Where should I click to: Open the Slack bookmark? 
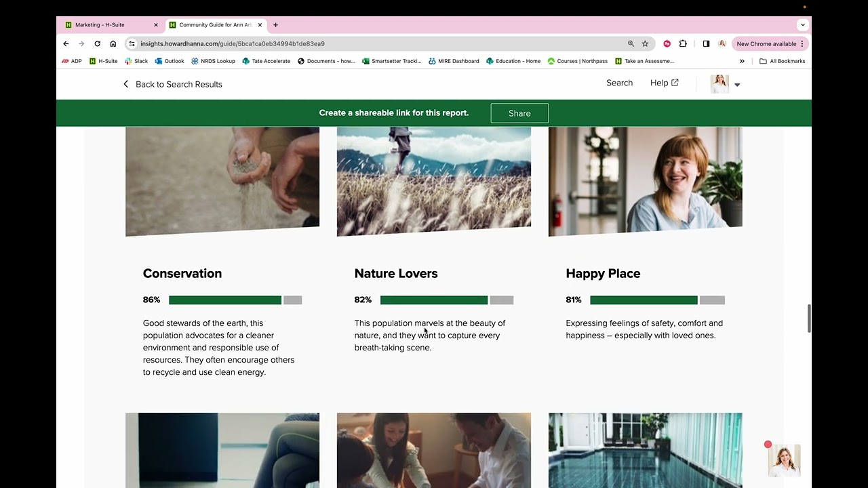click(136, 61)
